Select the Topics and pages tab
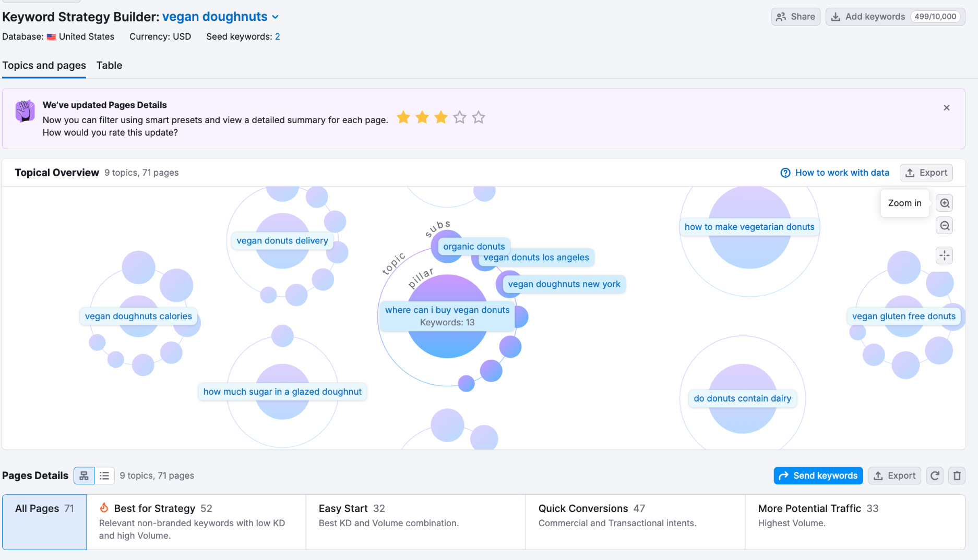 tap(44, 65)
